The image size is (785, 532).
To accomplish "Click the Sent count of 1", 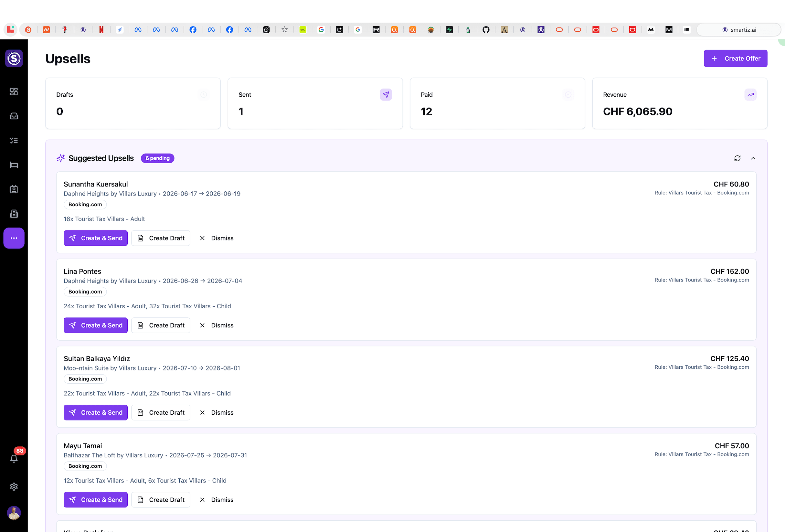I will (x=241, y=112).
